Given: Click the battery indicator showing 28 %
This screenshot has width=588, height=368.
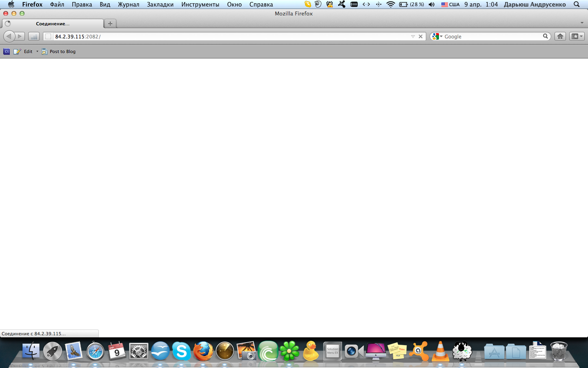Looking at the screenshot, I should point(412,4).
